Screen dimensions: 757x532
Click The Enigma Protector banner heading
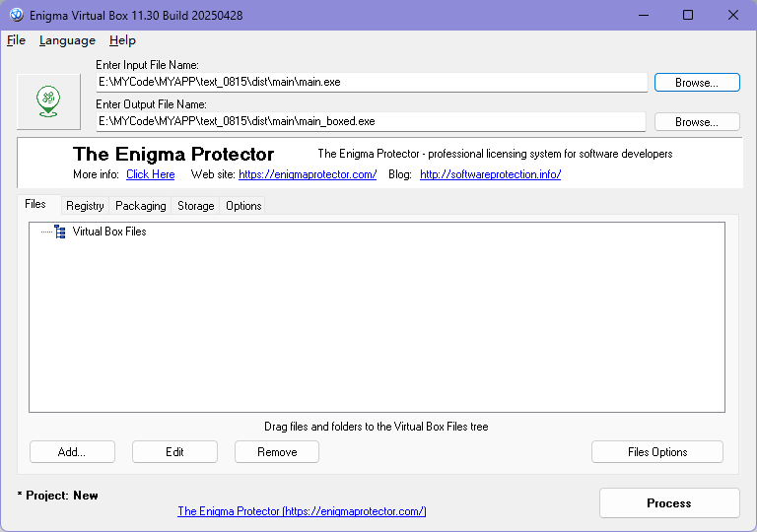coord(173,155)
